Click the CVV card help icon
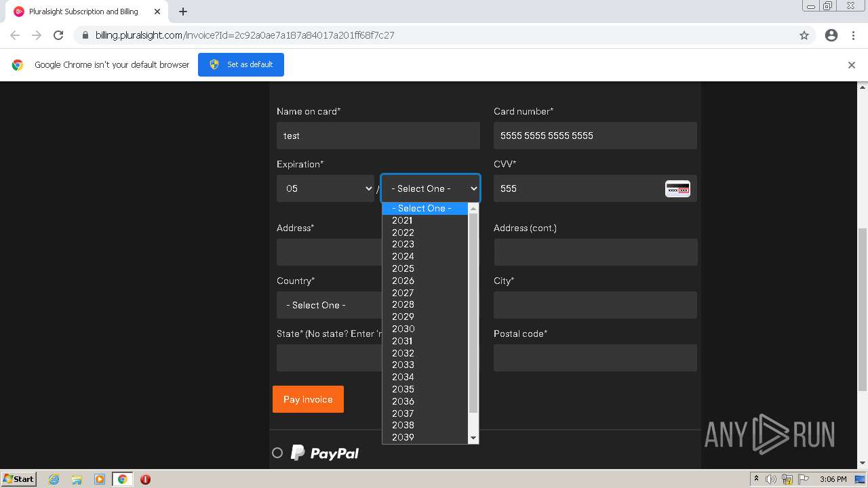This screenshot has height=488, width=868. [x=677, y=188]
